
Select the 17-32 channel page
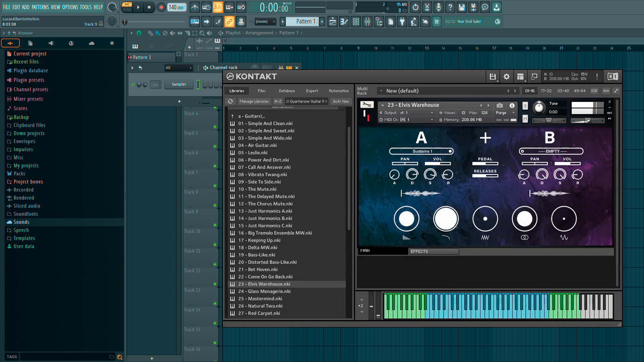[x=546, y=90]
